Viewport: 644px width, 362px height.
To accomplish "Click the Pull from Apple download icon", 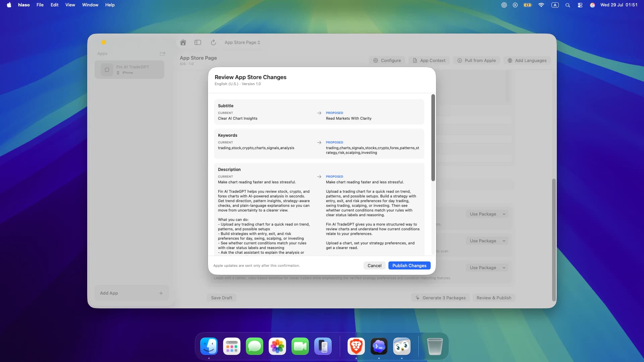I will pyautogui.click(x=460, y=60).
